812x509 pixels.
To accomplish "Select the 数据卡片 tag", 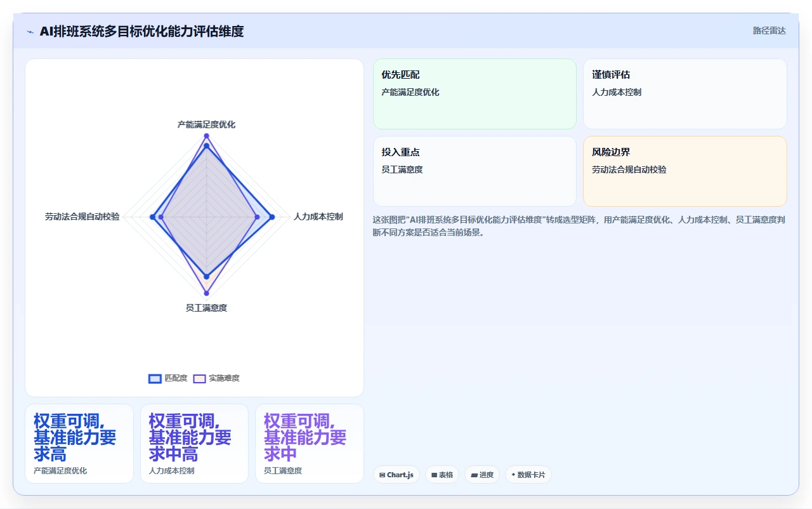I will coord(528,475).
